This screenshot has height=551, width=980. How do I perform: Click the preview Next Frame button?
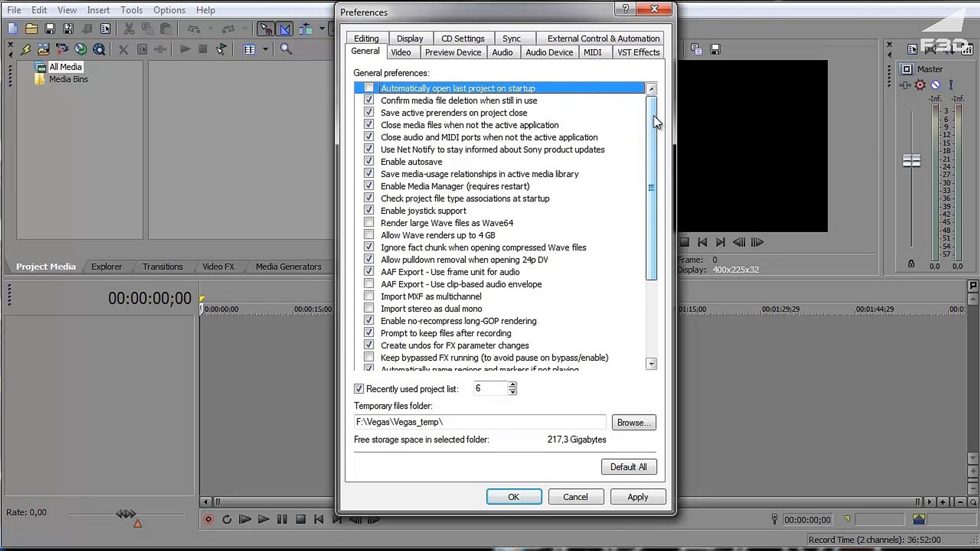pyautogui.click(x=757, y=242)
